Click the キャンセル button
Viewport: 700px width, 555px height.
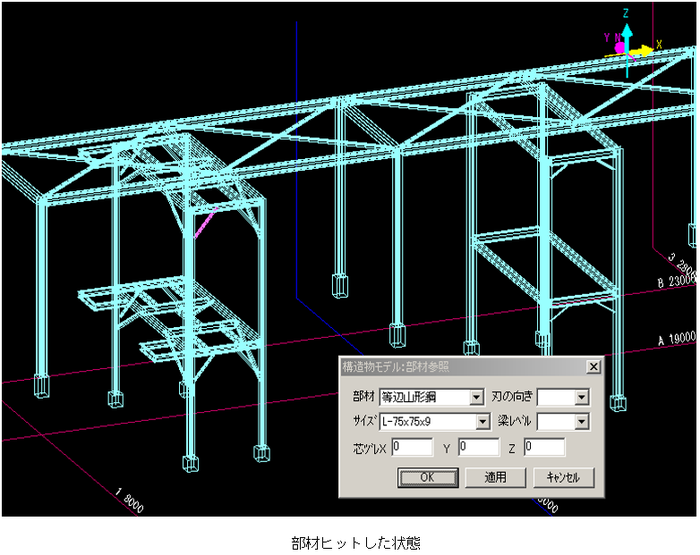(x=564, y=477)
